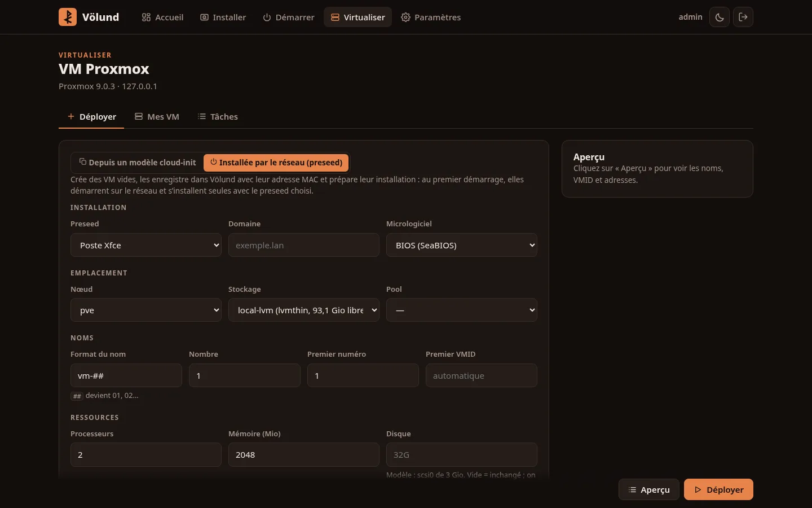812x508 pixels.
Task: Click the Processeurs input field
Action: click(146, 455)
